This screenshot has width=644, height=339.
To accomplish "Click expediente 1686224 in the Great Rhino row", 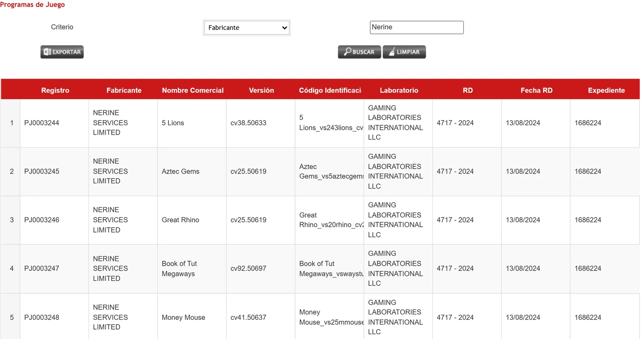I will [x=588, y=220].
